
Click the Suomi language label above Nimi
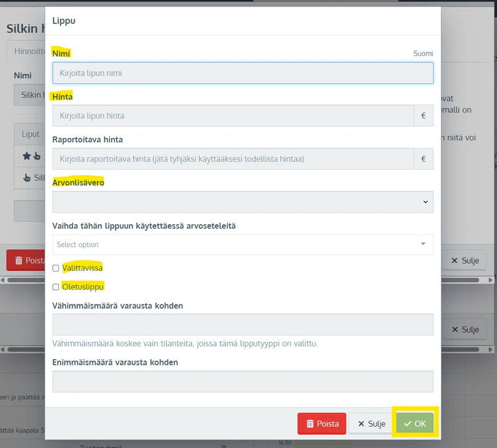tap(423, 53)
